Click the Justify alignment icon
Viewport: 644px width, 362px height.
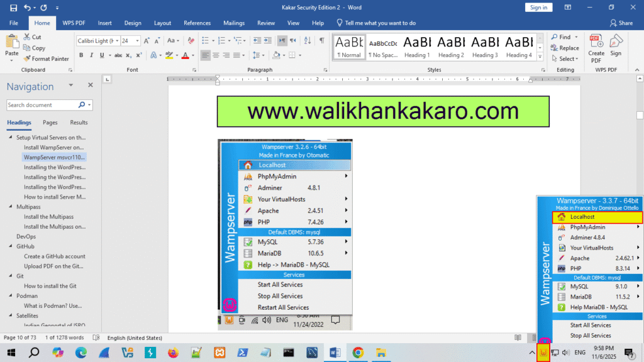point(238,55)
